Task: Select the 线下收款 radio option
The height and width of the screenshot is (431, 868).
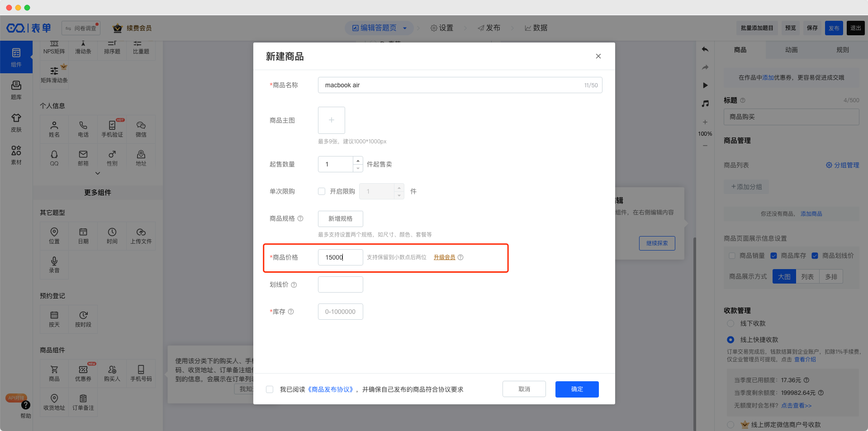Action: [x=730, y=323]
